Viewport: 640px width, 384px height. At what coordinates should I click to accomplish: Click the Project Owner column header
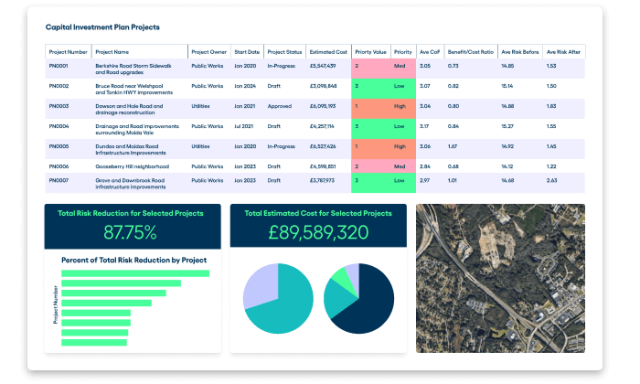[209, 52]
